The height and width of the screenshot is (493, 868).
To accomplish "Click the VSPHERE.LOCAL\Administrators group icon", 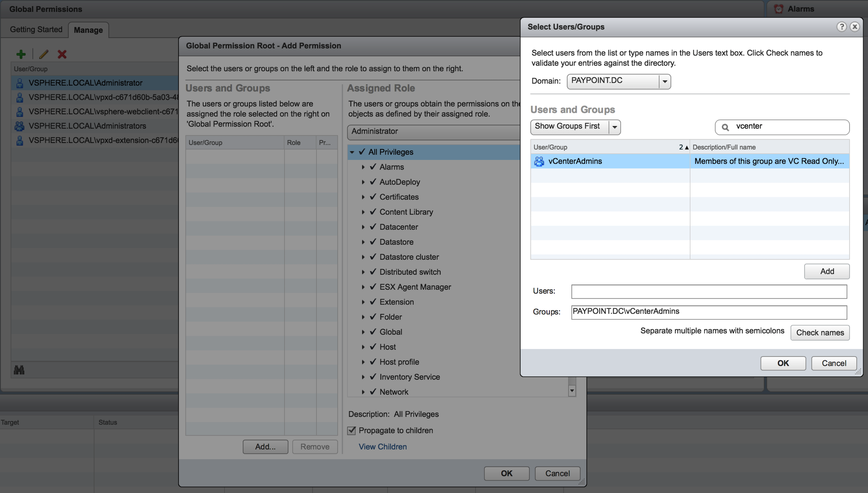I will pyautogui.click(x=20, y=126).
